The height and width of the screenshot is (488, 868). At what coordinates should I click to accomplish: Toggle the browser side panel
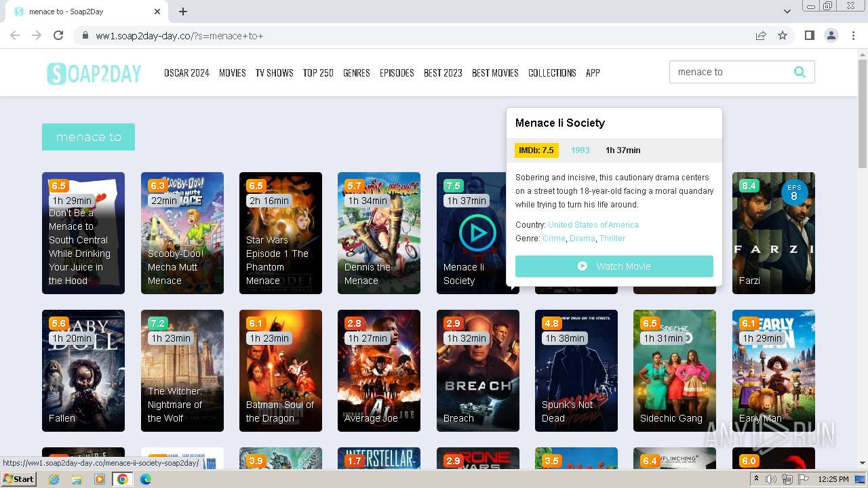click(x=809, y=35)
